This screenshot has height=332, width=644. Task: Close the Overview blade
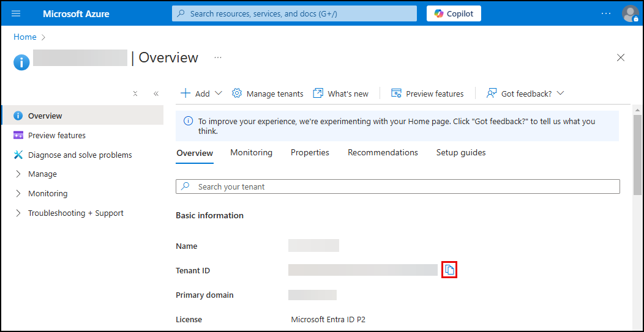tap(621, 58)
